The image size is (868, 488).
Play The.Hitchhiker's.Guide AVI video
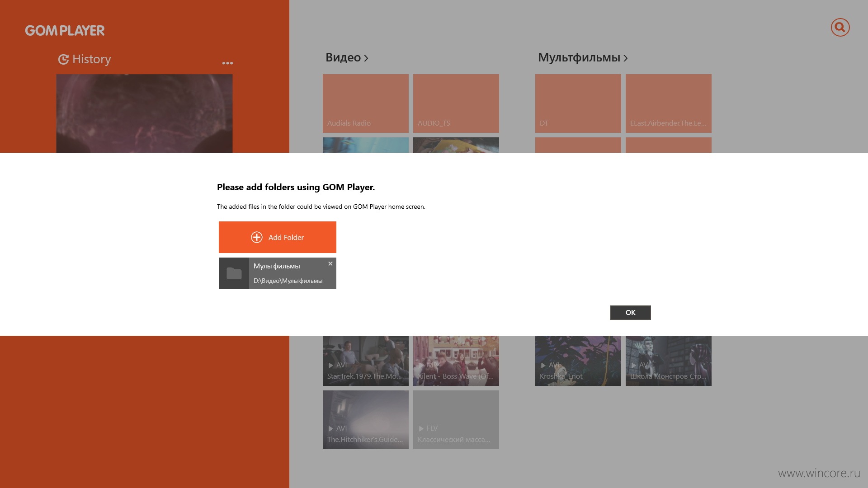tap(365, 420)
